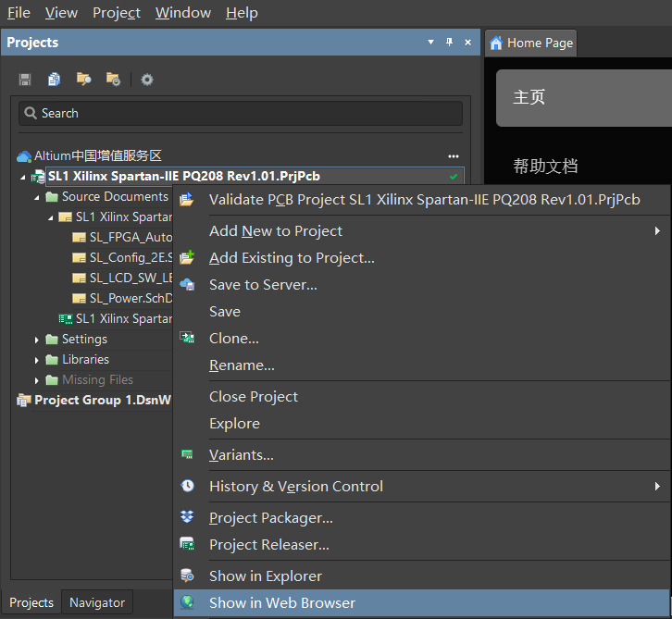Screen dimensions: 672x619
Task: Open Projects panel settings gear
Action: pos(147,80)
